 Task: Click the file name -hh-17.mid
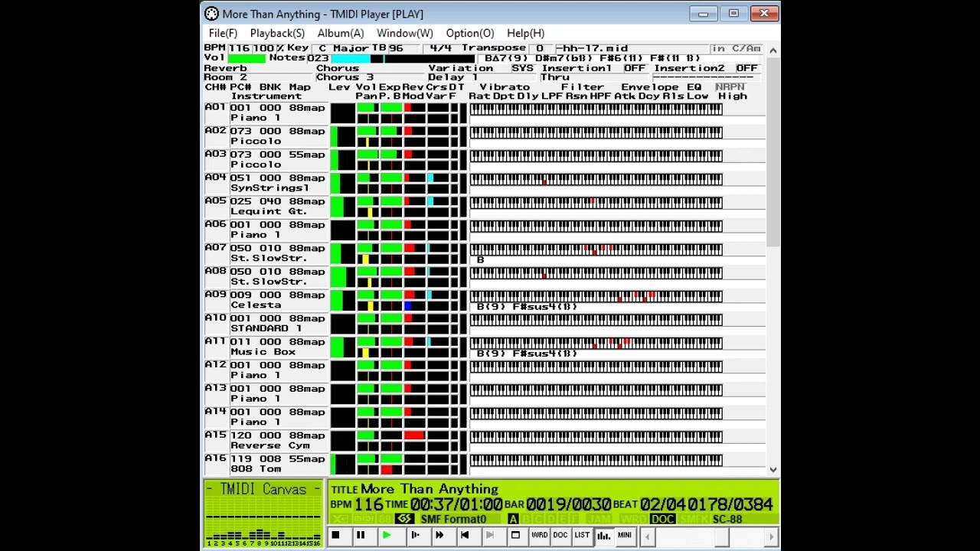pos(593,48)
